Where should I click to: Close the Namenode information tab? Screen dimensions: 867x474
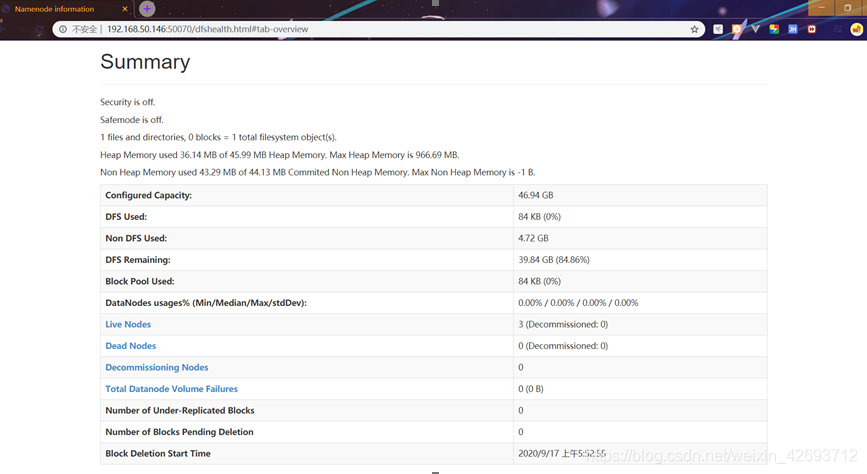[x=124, y=9]
